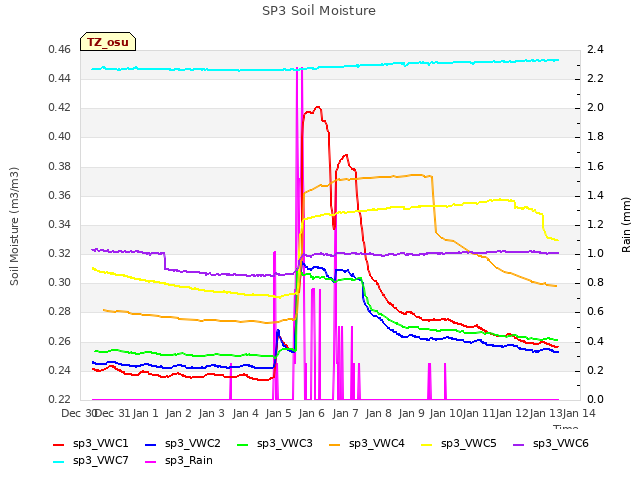Click the 0.0 rain axis value
640x480 pixels.
coord(595,400)
